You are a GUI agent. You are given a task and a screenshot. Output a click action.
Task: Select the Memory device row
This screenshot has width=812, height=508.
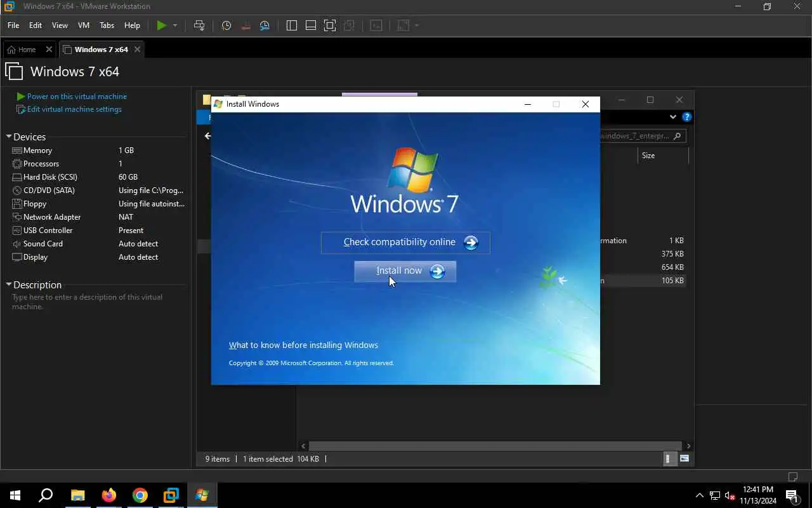click(x=98, y=150)
